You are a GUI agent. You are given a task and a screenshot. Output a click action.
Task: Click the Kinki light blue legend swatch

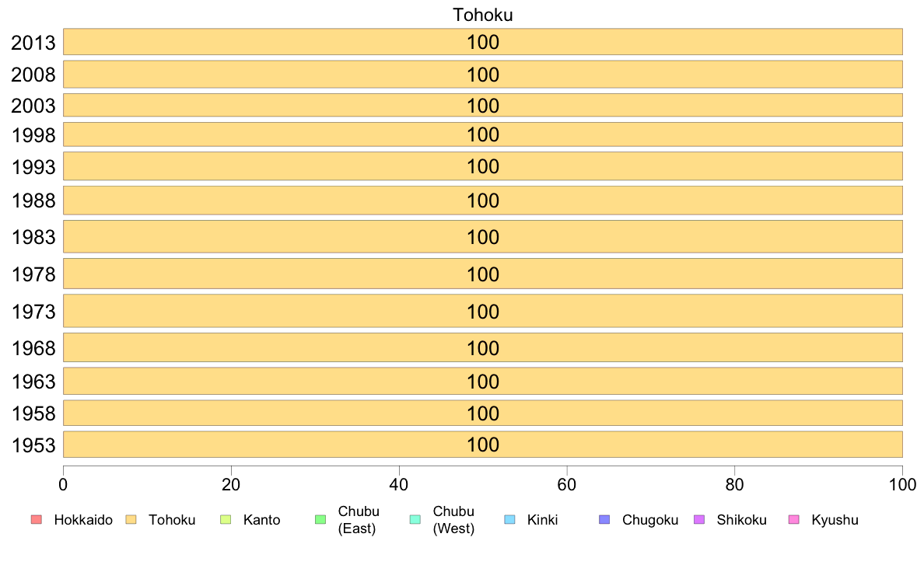[x=509, y=520]
